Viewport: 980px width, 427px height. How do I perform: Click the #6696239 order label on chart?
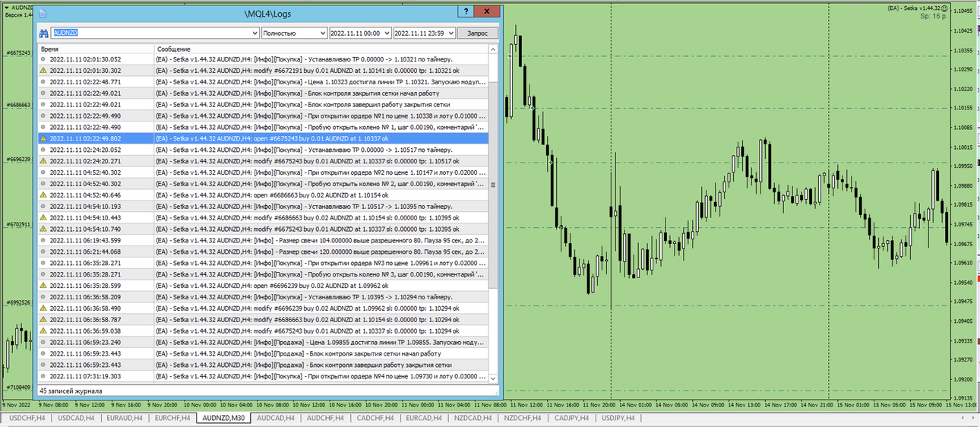click(18, 160)
